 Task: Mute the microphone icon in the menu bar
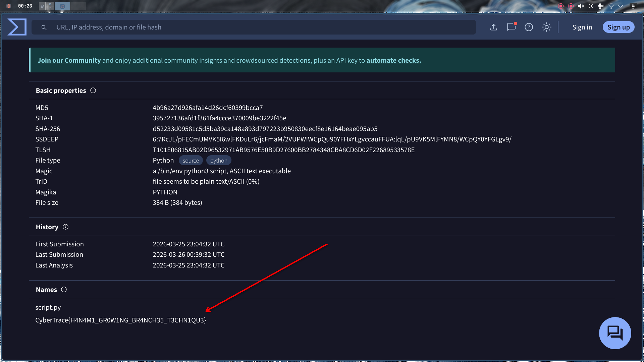point(600,6)
